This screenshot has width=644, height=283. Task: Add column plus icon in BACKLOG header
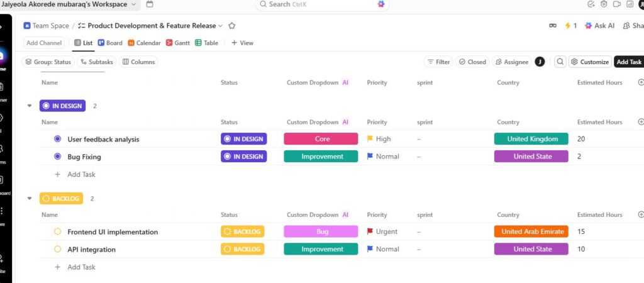coord(641,215)
